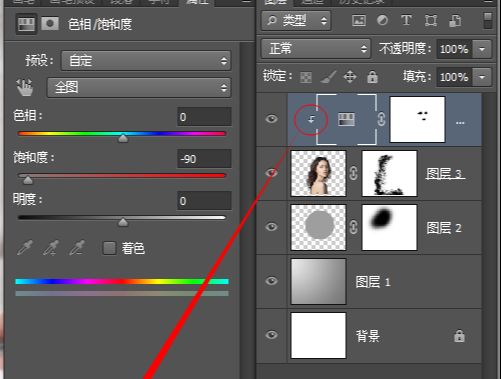This screenshot has width=501, height=379.
Task: Click the mask icon in Properties panel
Action: pyautogui.click(x=50, y=24)
